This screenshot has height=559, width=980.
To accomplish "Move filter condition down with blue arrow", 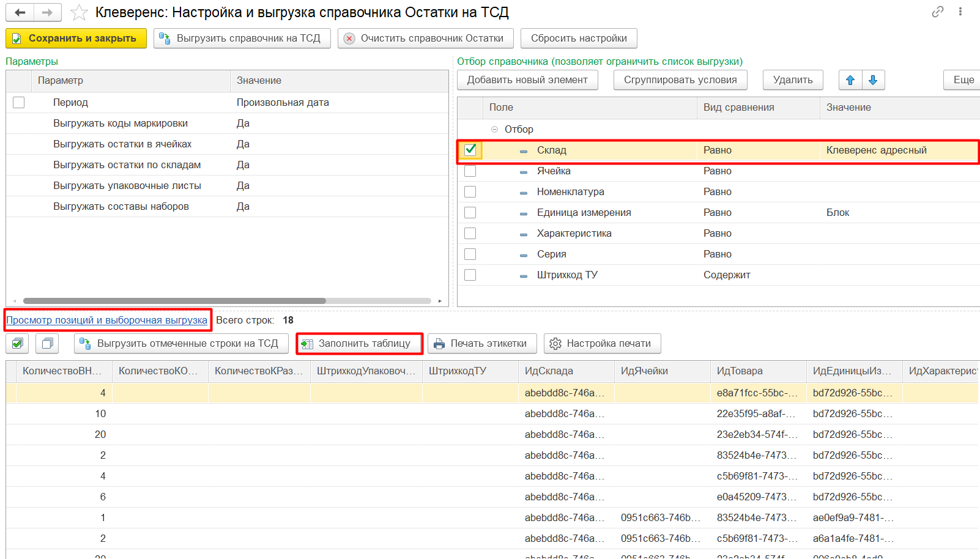I will tap(873, 80).
